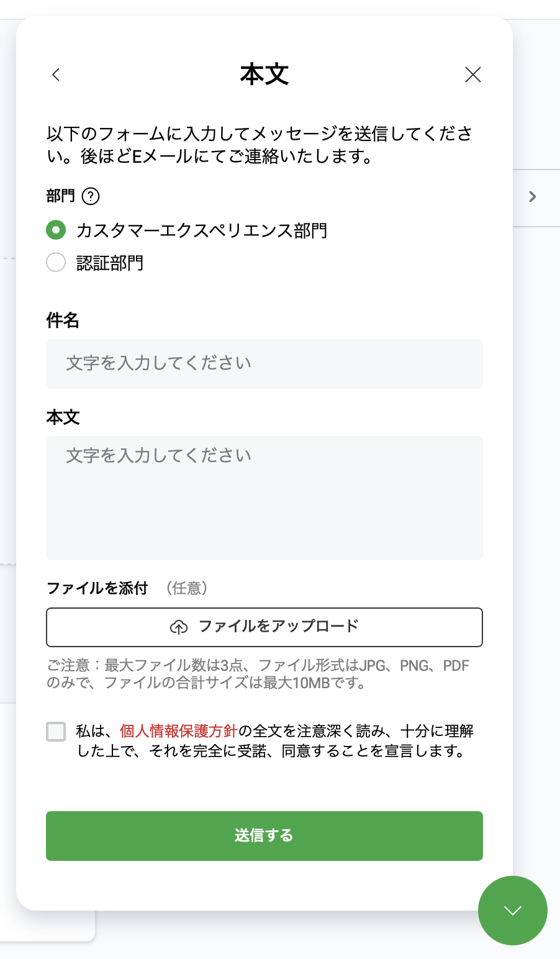Click the cloud upload icon in the upload button
The width and height of the screenshot is (560, 959).
click(x=179, y=627)
